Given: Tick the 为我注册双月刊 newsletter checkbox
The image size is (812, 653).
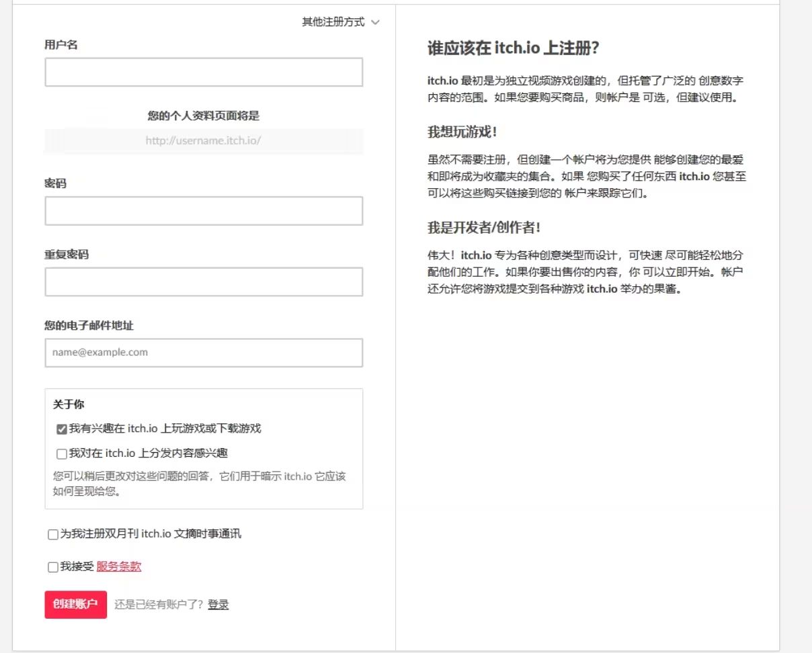Looking at the screenshot, I should coord(53,535).
